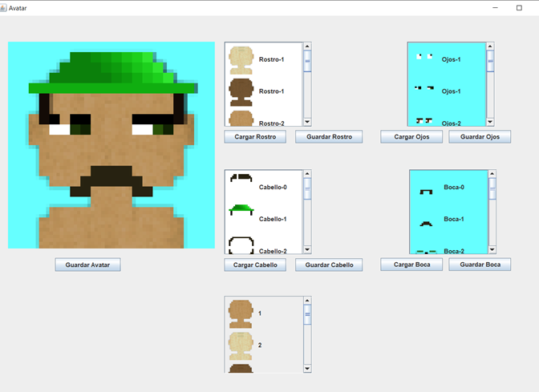Image resolution: width=539 pixels, height=392 pixels.
Task: Click the down arrow of numbered avatar list scrollbar
Action: point(307,369)
